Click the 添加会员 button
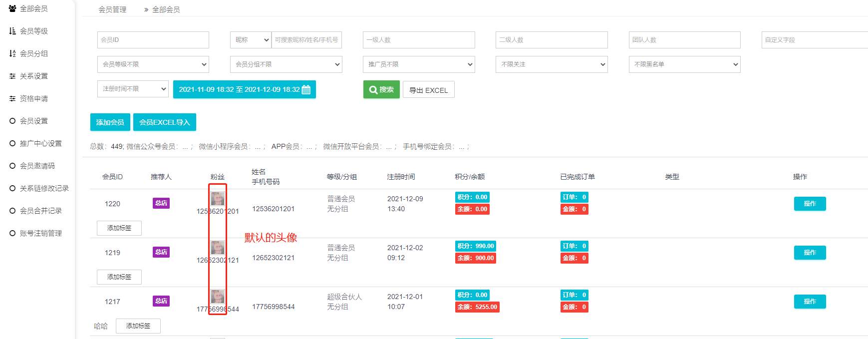The image size is (868, 339). pyautogui.click(x=110, y=122)
